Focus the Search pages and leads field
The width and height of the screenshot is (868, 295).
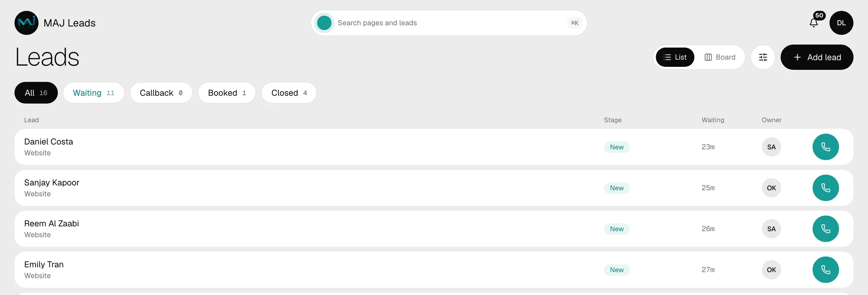pos(449,23)
